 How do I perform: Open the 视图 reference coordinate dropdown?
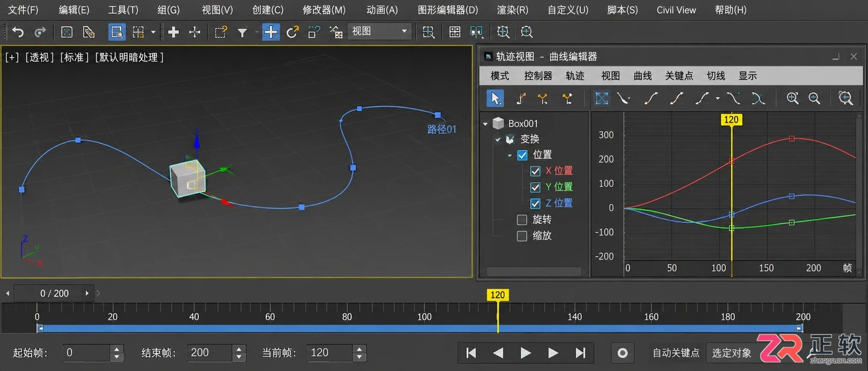[380, 31]
